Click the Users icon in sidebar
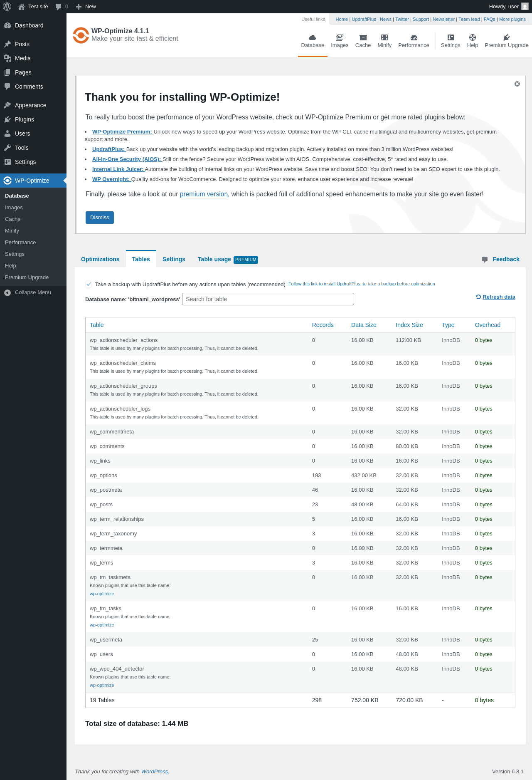The width and height of the screenshot is (532, 780). point(7,134)
